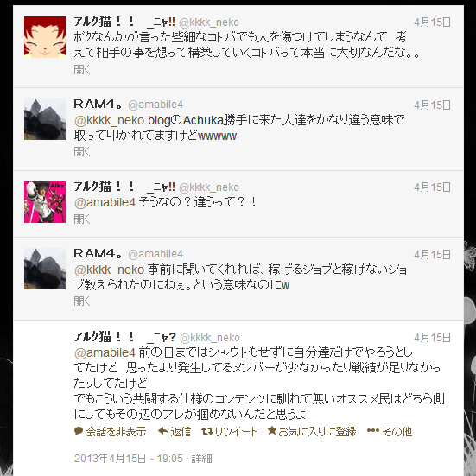The width and height of the screenshot is (476, 476).
Task: Hide conversation via the speech bubble icon
Action: [79, 431]
